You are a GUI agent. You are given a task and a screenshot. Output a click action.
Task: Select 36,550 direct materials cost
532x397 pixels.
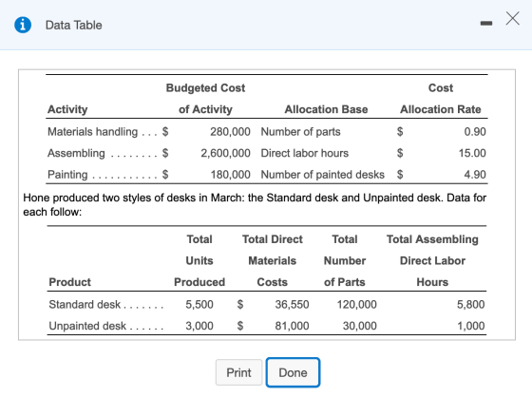(292, 304)
